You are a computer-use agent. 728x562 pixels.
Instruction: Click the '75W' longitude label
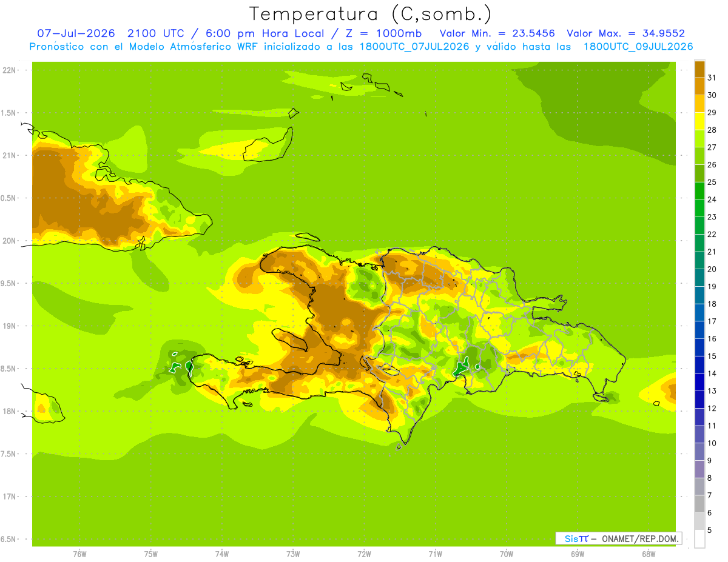click(x=151, y=554)
